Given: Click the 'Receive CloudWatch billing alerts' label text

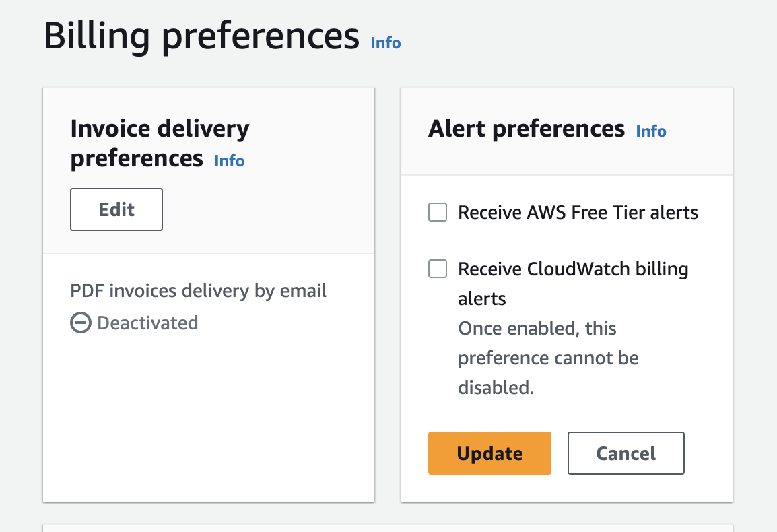Looking at the screenshot, I should 572,269.
